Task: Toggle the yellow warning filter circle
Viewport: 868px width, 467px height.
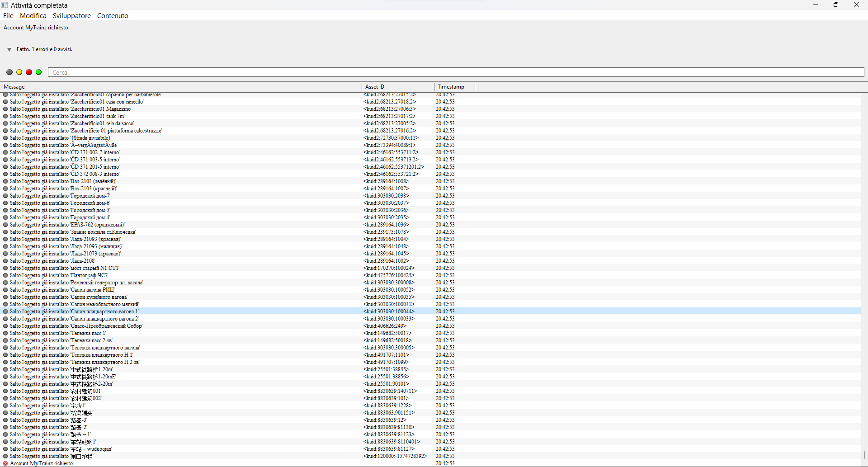Action: 19,72
